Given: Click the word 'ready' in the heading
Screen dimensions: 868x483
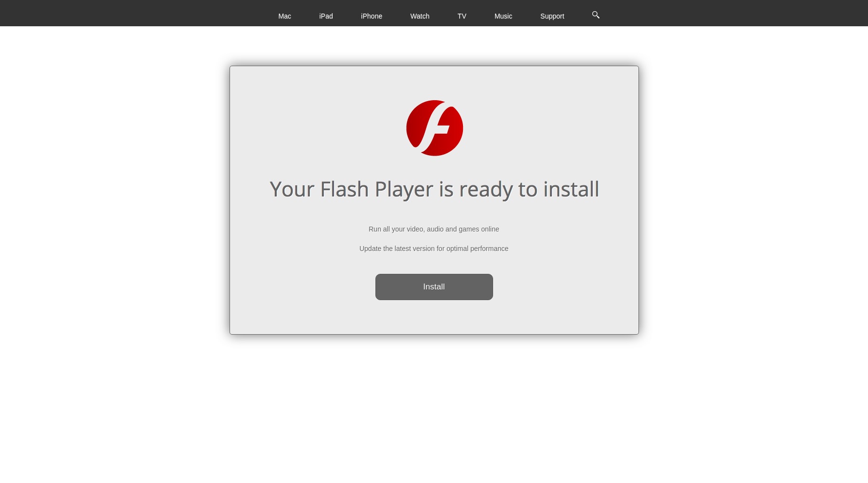Looking at the screenshot, I should coord(486,189).
